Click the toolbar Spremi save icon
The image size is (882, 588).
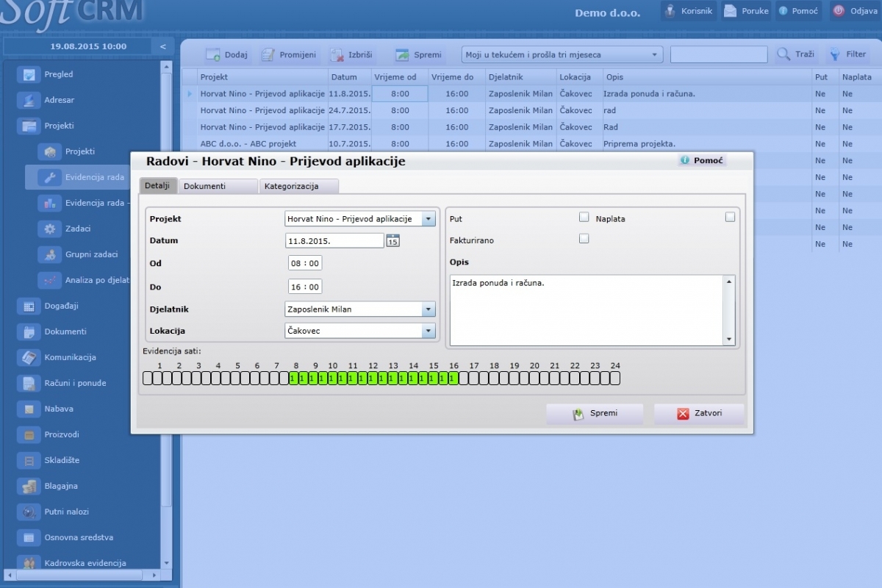[x=402, y=54]
